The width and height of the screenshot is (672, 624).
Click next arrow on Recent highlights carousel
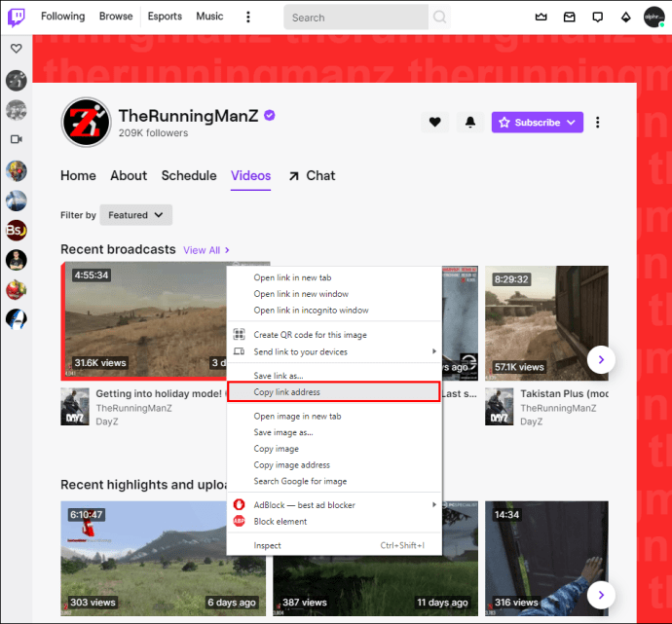[x=601, y=595]
